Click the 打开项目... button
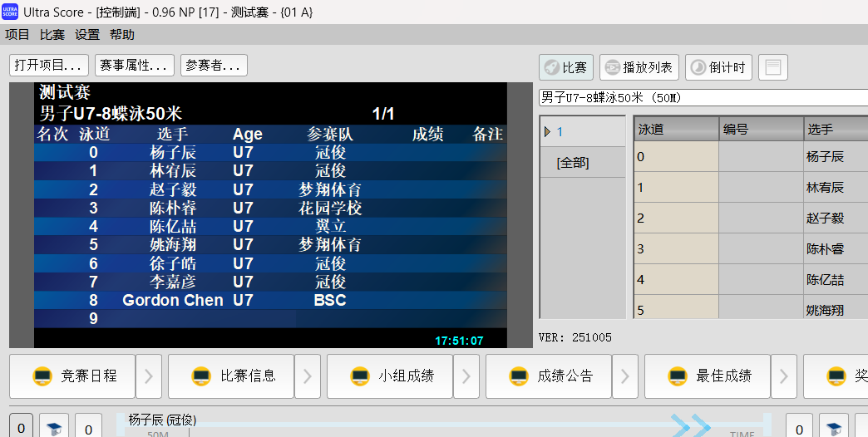This screenshot has height=437, width=868. tap(49, 65)
